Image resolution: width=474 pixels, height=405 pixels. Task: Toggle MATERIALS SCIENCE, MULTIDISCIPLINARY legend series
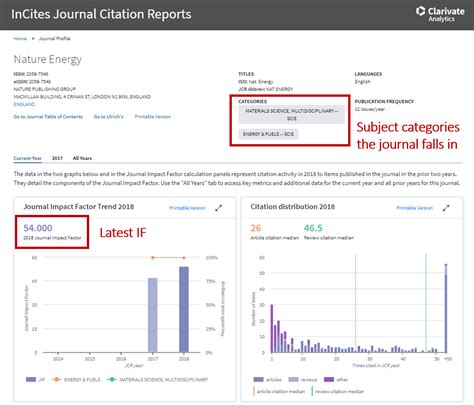point(157,379)
